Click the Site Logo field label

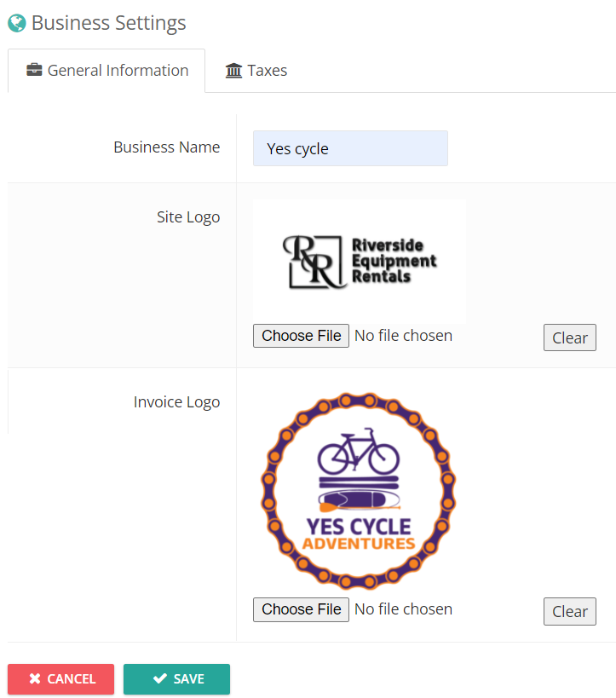188,217
